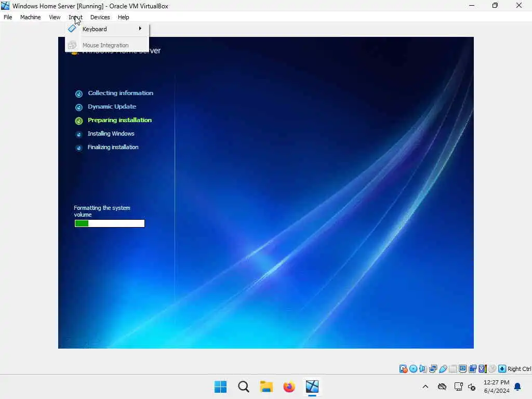The width and height of the screenshot is (532, 399).
Task: Open the clock showing 12:27 PM
Action: (496, 387)
